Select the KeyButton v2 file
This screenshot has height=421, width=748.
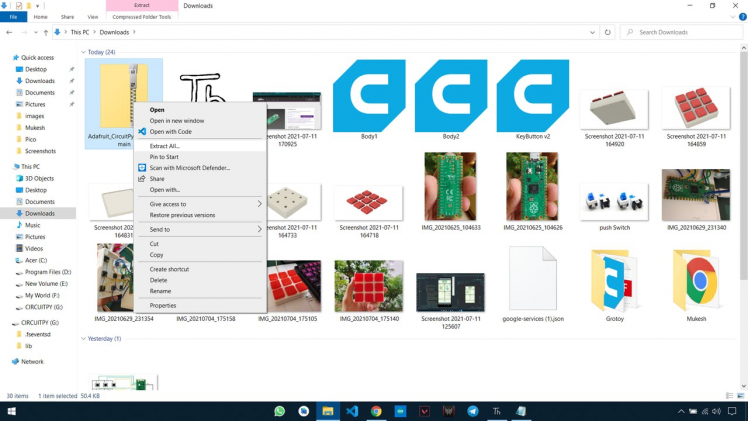(533, 100)
